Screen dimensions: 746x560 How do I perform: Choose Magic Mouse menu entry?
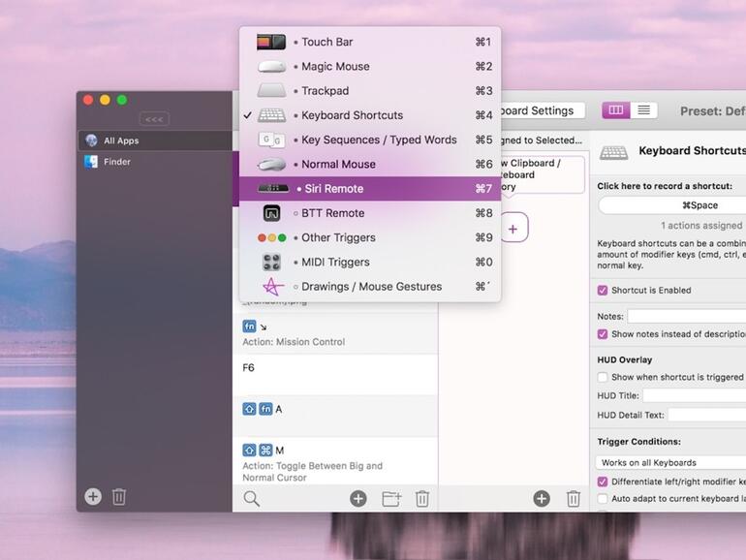(370, 67)
